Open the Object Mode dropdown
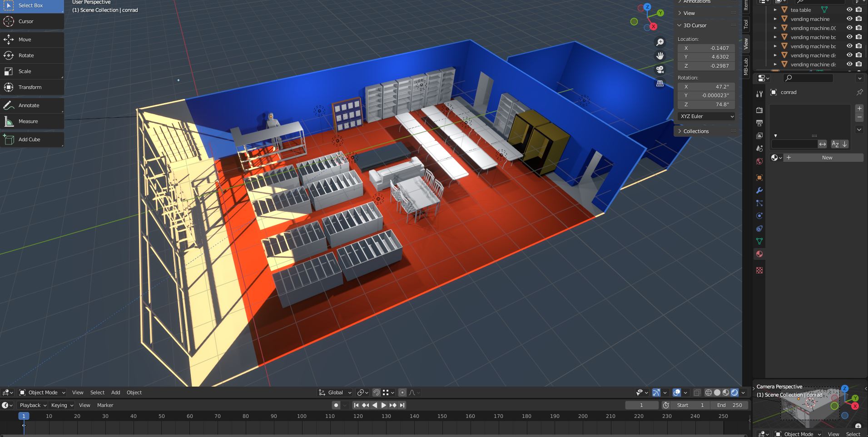 pos(42,392)
